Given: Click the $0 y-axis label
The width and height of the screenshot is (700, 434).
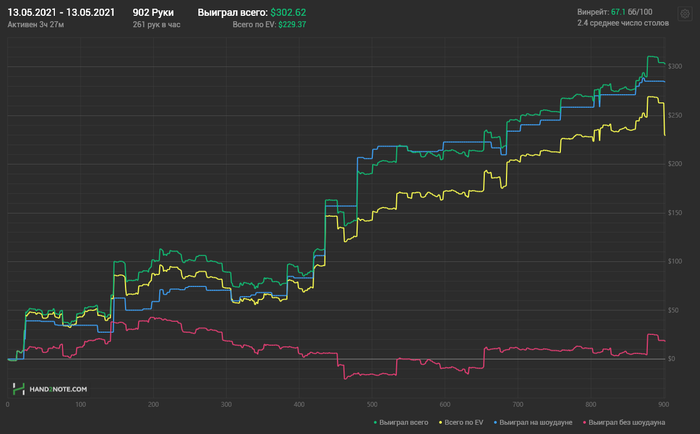Looking at the screenshot, I should pyautogui.click(x=672, y=359).
